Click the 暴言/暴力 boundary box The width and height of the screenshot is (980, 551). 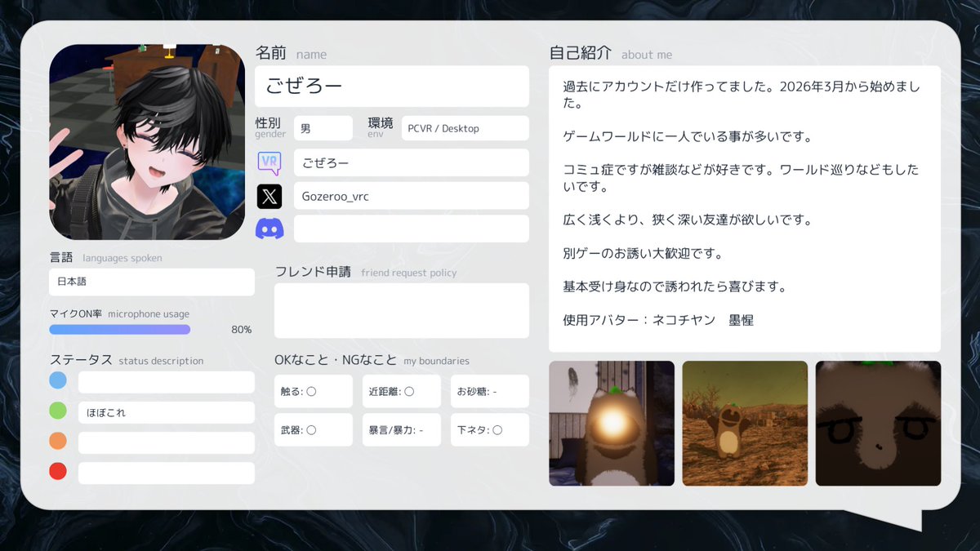coord(402,429)
